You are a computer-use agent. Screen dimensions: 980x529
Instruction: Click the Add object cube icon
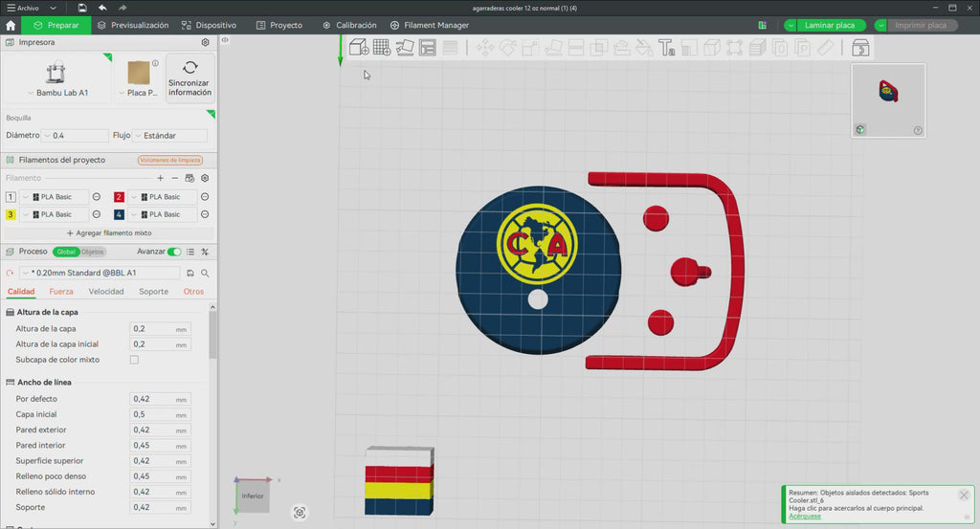point(358,48)
